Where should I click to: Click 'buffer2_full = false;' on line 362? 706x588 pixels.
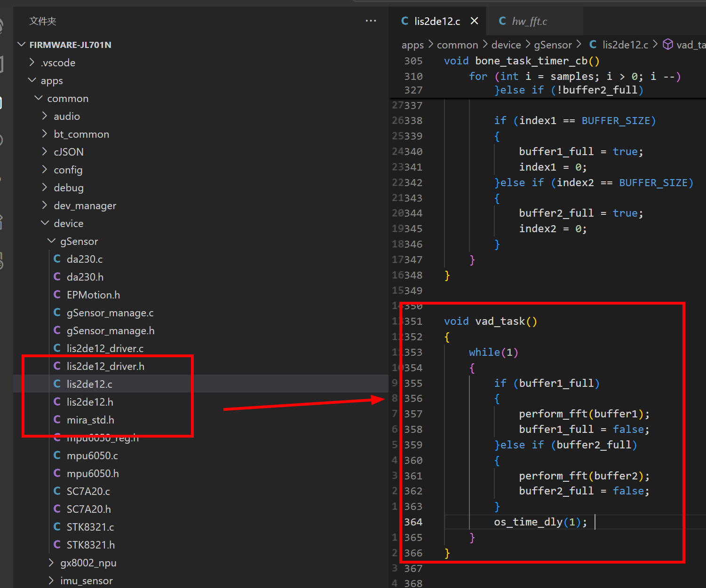(584, 491)
